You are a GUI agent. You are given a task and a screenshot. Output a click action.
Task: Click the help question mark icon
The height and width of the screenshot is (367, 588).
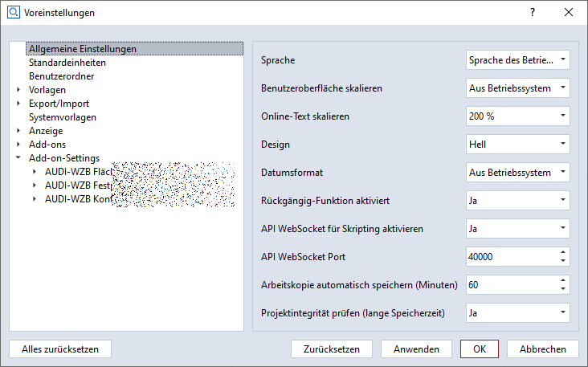click(533, 13)
